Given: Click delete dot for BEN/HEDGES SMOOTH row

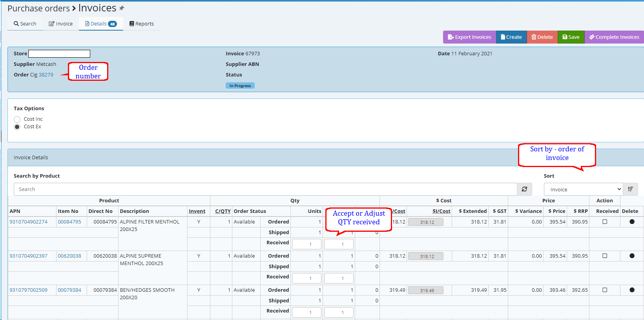Looking at the screenshot, I should click(x=632, y=290).
